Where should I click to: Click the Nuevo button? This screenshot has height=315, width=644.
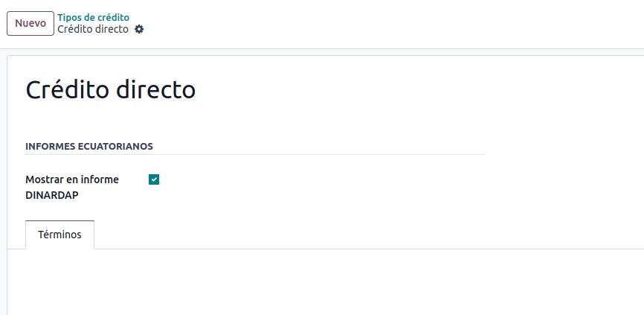click(30, 23)
